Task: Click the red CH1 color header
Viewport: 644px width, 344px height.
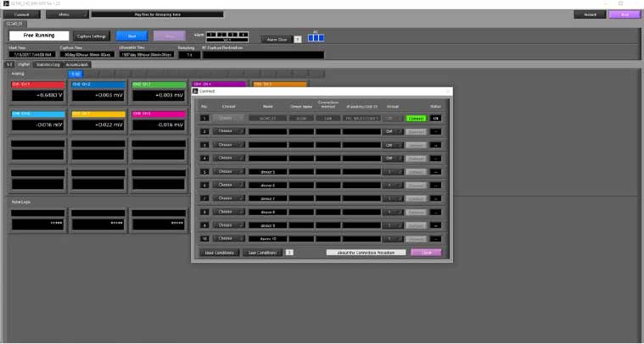Action: coord(38,85)
